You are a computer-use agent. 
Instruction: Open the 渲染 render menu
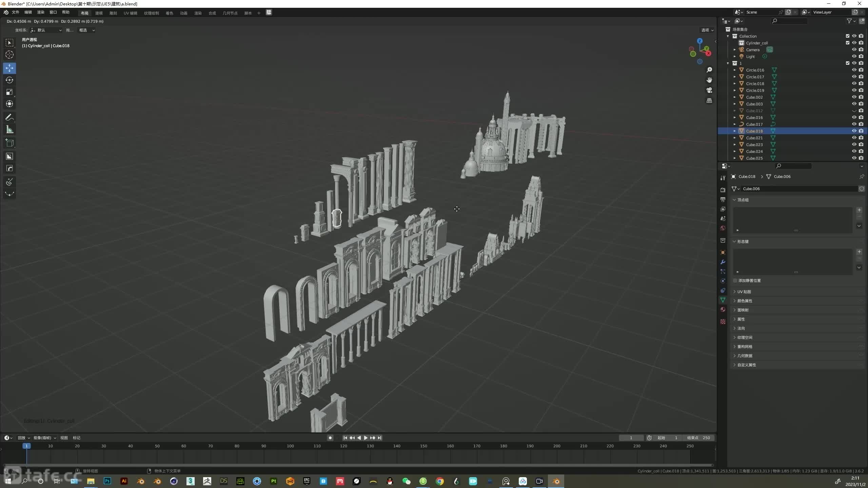click(x=41, y=13)
